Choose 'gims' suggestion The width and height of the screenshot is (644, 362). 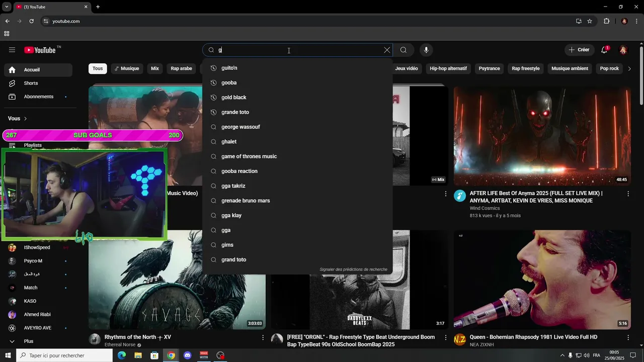pos(297,245)
